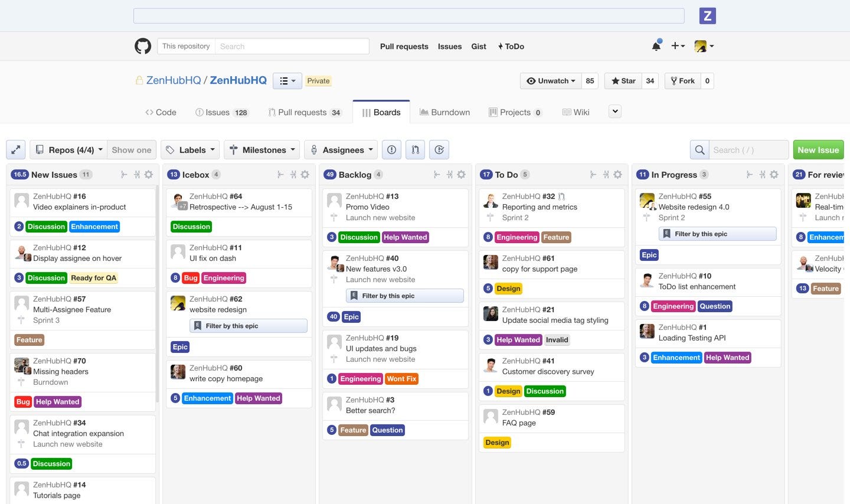This screenshot has width=850, height=504.
Task: Click the Ready for QA label on issue #12
Action: tap(93, 278)
